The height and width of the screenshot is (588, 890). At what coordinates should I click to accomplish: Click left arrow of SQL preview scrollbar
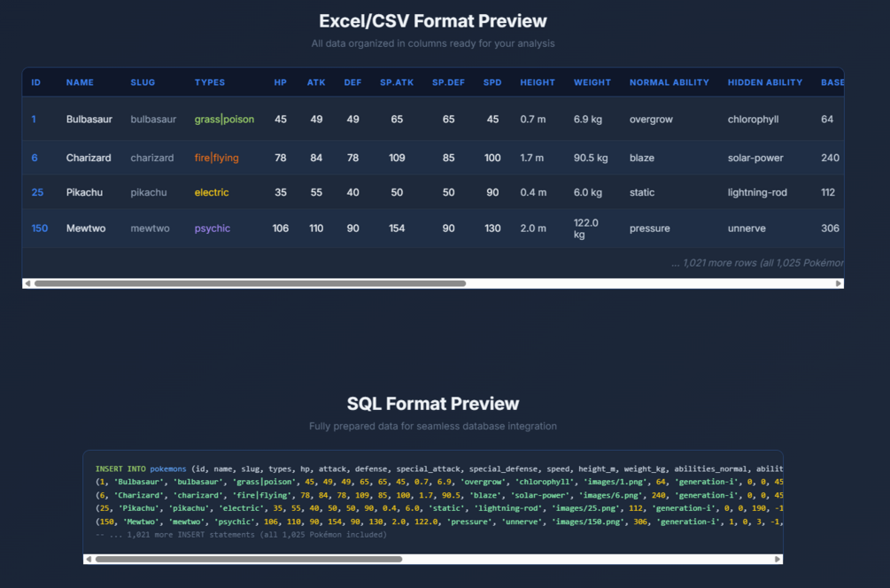tap(88, 559)
